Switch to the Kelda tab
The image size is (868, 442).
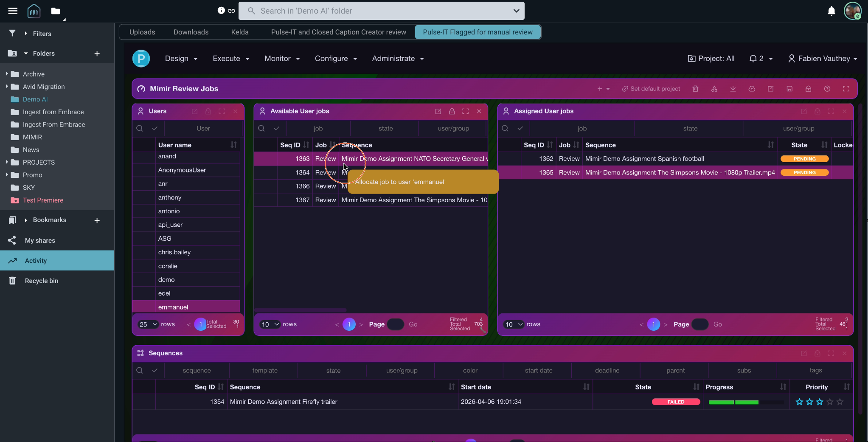click(x=240, y=32)
